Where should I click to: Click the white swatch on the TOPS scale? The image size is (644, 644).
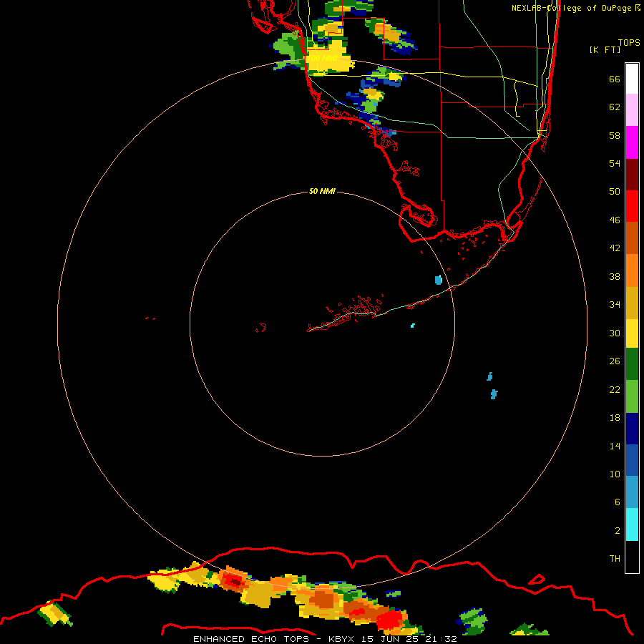pos(632,79)
